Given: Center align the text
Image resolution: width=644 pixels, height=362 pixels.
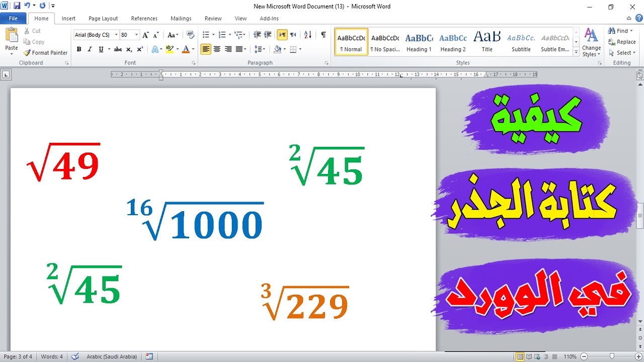Looking at the screenshot, I should (x=216, y=49).
